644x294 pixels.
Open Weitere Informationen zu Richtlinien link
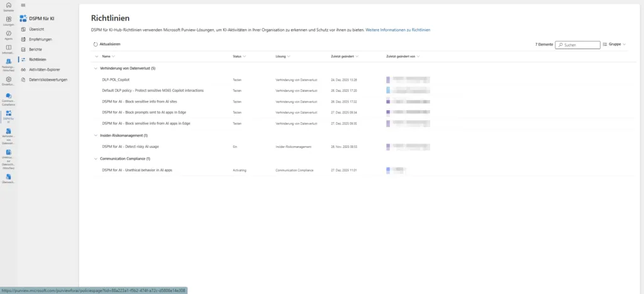point(397,30)
